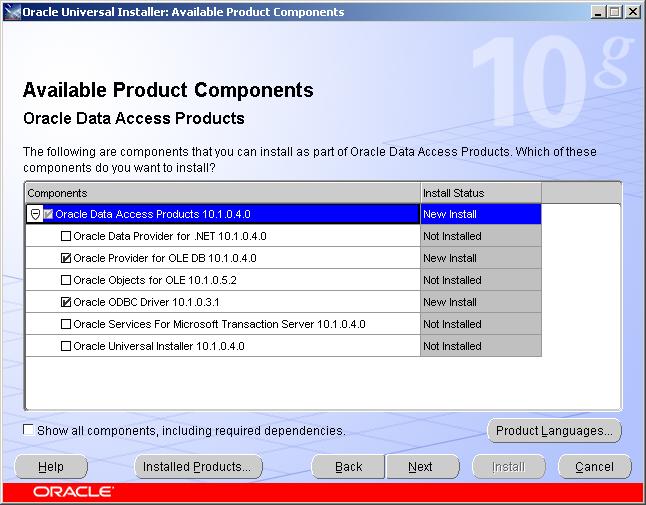This screenshot has width=646, height=505.
Task: Maximize the Oracle Universal Installer window
Action: point(614,12)
